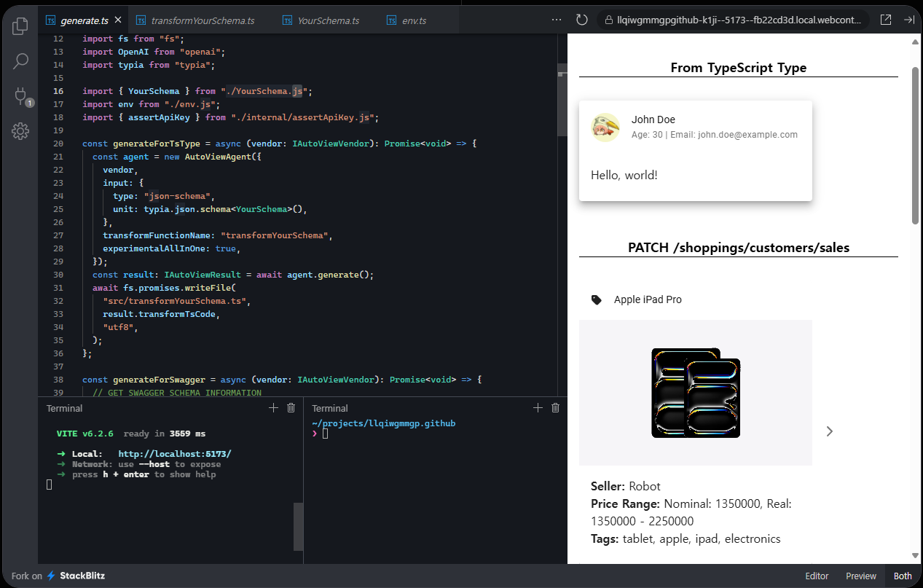This screenshot has height=588, width=923.
Task: Click the 'generateForTsType' function name in code
Action: pos(157,144)
